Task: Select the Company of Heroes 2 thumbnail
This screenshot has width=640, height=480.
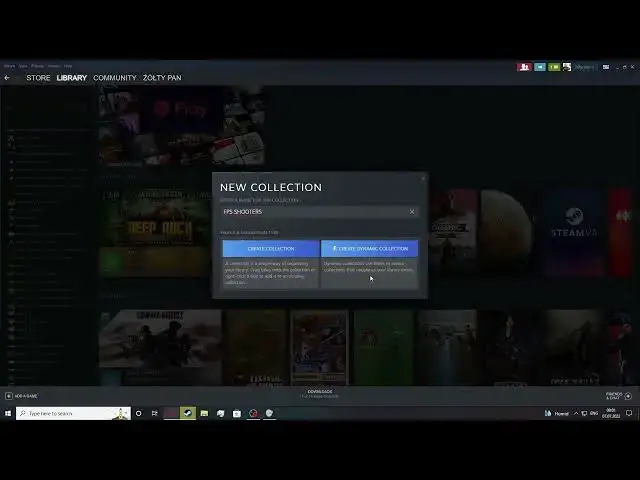Action: (x=160, y=347)
